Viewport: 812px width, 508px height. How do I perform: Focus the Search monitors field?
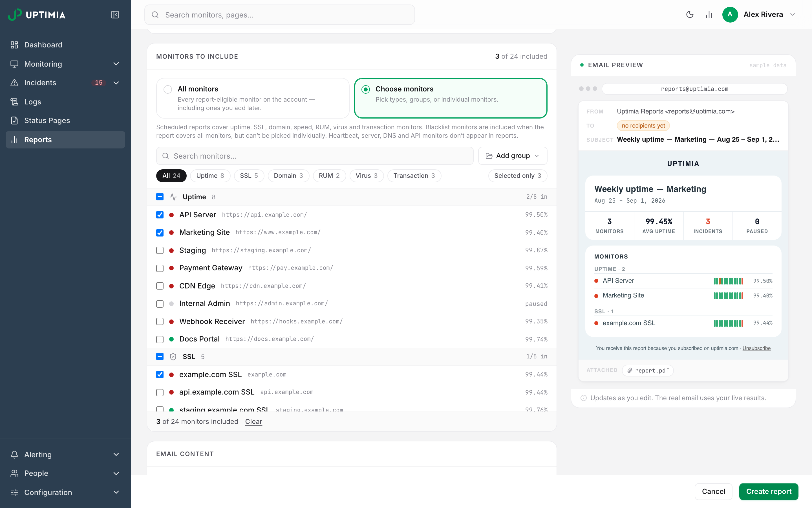point(315,156)
